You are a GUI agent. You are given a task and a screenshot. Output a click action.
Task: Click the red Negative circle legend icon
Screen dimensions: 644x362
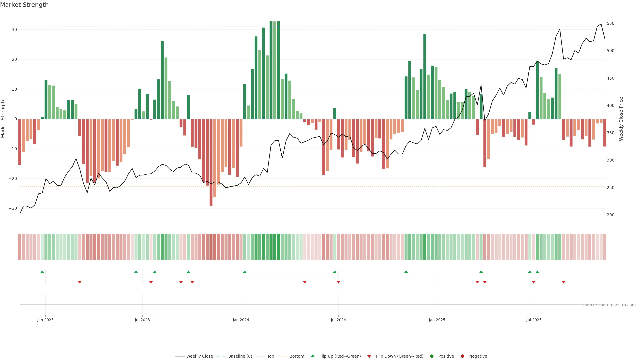click(462, 356)
